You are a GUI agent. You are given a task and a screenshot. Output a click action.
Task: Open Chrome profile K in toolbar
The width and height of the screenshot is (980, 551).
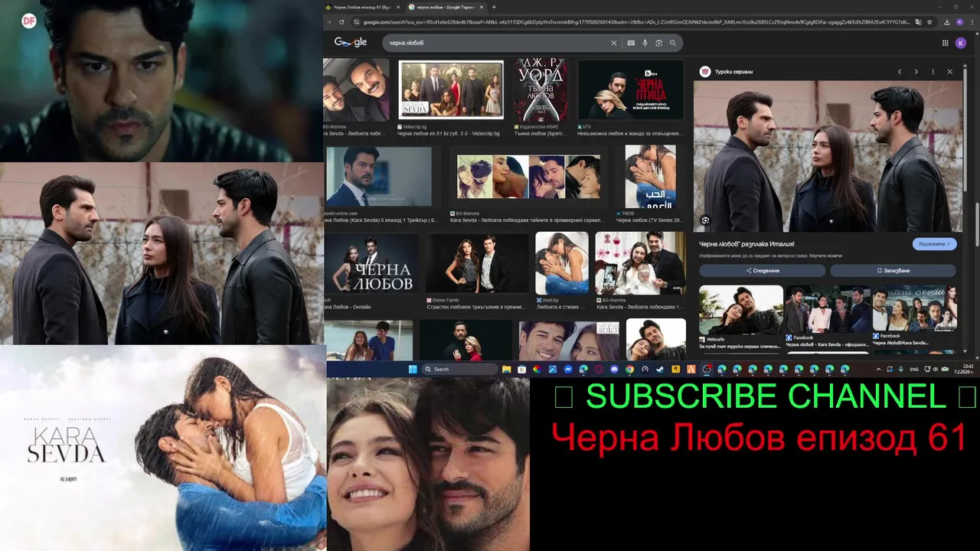pyautogui.click(x=959, y=22)
